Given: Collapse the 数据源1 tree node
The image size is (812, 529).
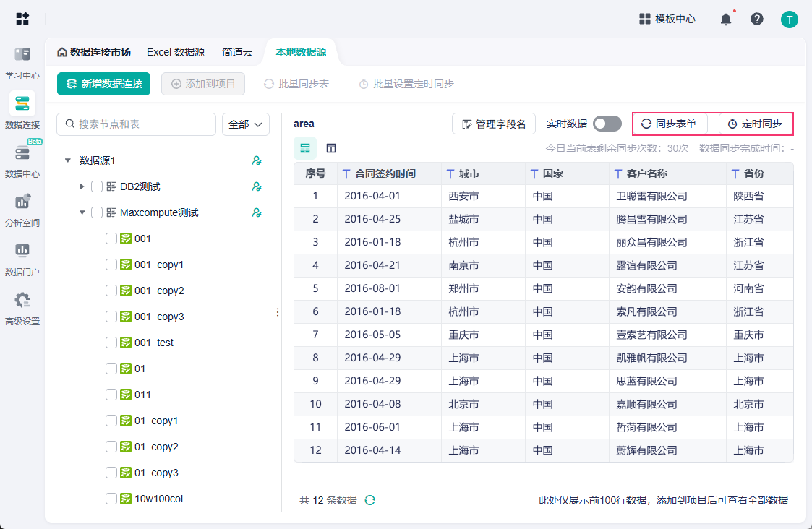Looking at the screenshot, I should coord(68,160).
